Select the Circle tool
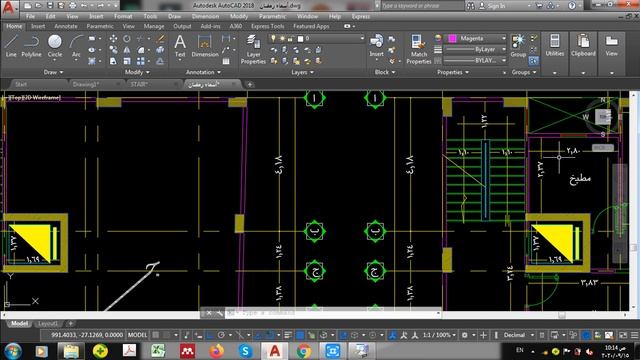This screenshot has width=640, height=360. coord(55,46)
